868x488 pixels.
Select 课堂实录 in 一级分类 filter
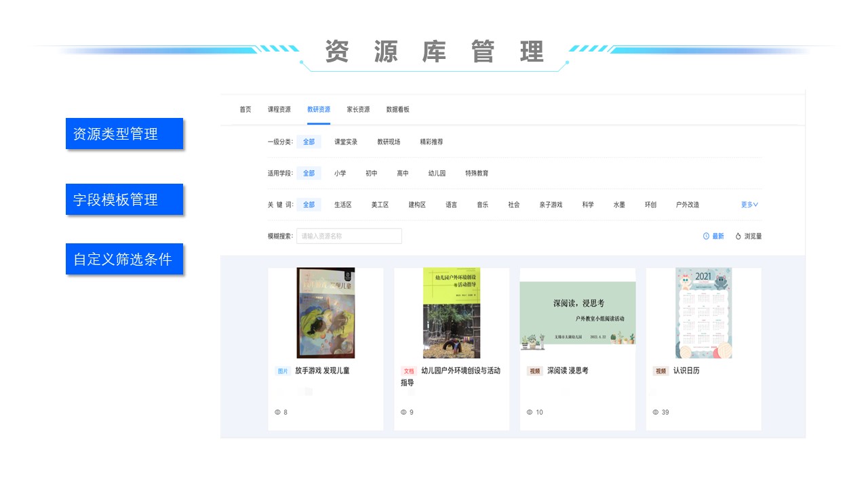(x=346, y=142)
